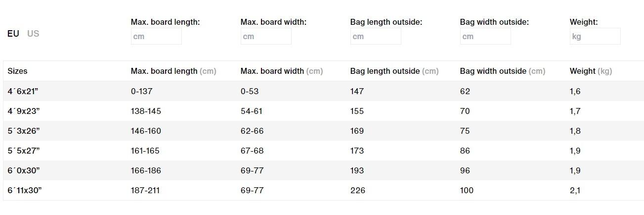Pick the 5´5x27” size row

[x=323, y=151]
